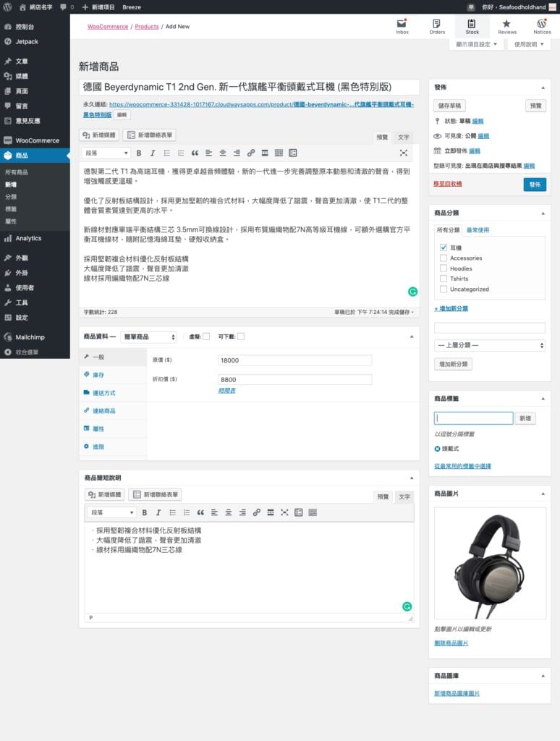560x741 pixels.
Task: Align text left in main editor
Action: tap(208, 153)
